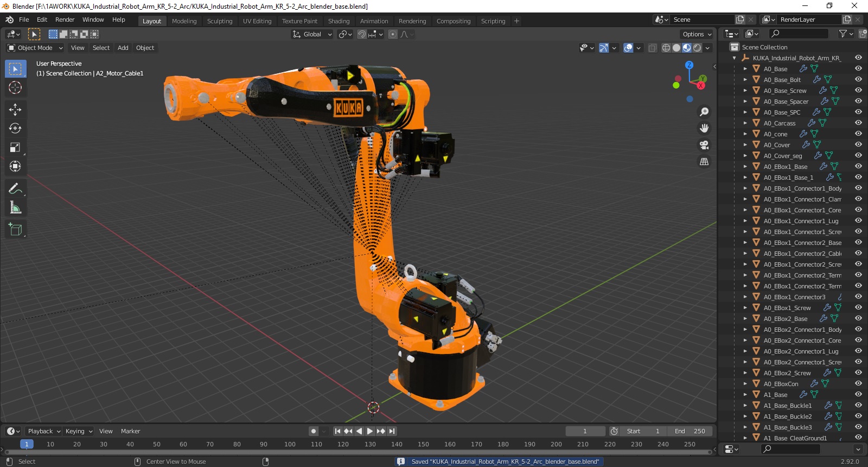Click Marker in timeline header
The height and width of the screenshot is (467, 868).
pos(130,431)
